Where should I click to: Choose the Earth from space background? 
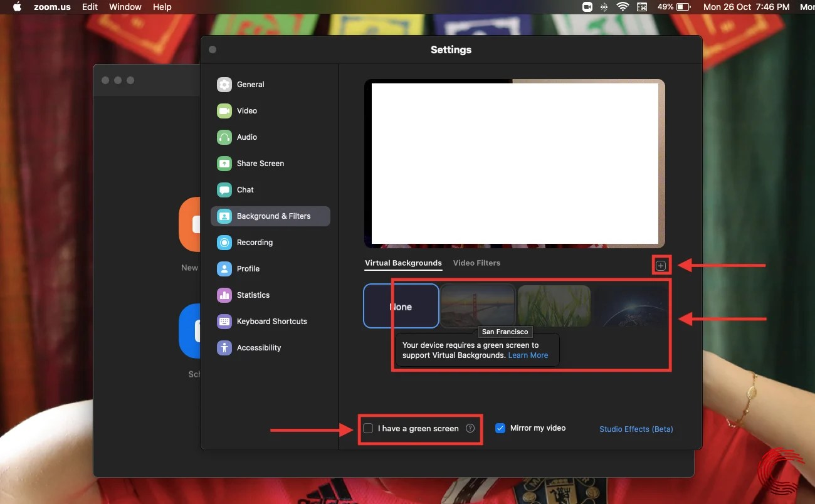631,305
